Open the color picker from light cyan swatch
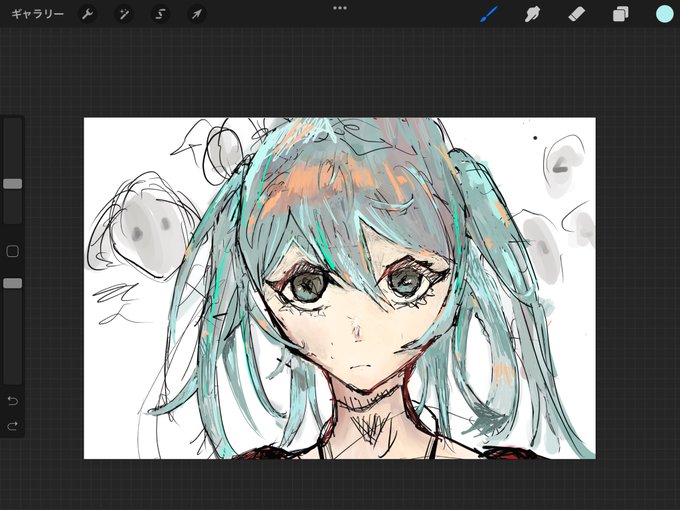This screenshot has height=510, width=680. tap(664, 14)
